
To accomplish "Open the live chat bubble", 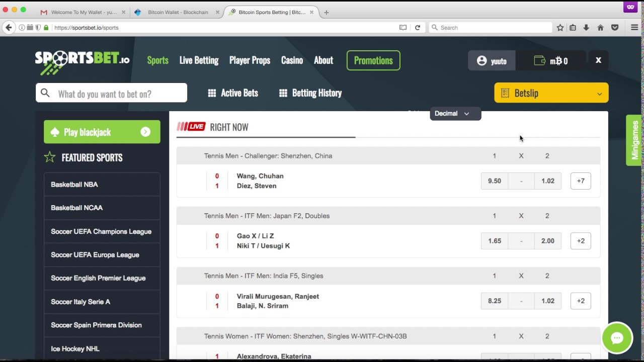I will point(617,338).
